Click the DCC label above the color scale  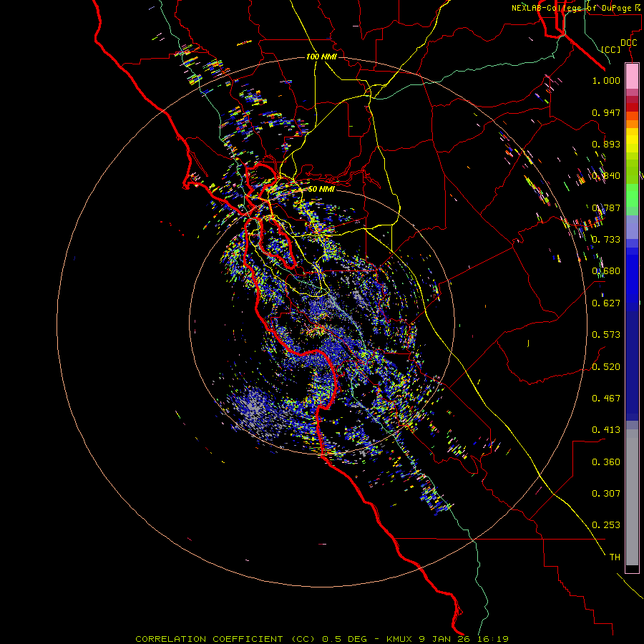point(629,43)
